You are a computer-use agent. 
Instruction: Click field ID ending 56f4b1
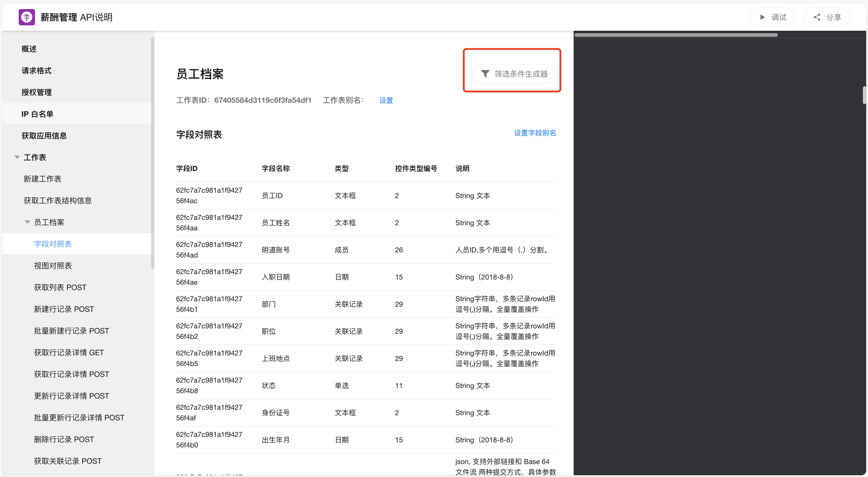pyautogui.click(x=209, y=304)
